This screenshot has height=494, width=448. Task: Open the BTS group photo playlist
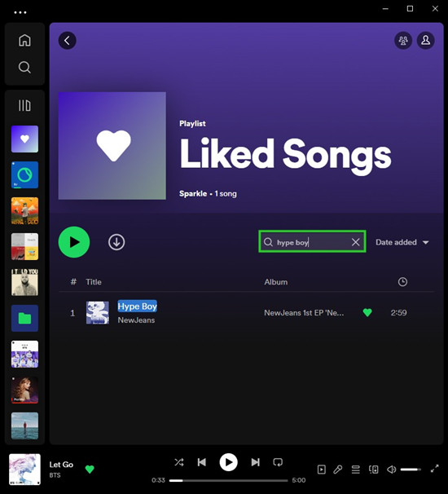pyautogui.click(x=25, y=354)
